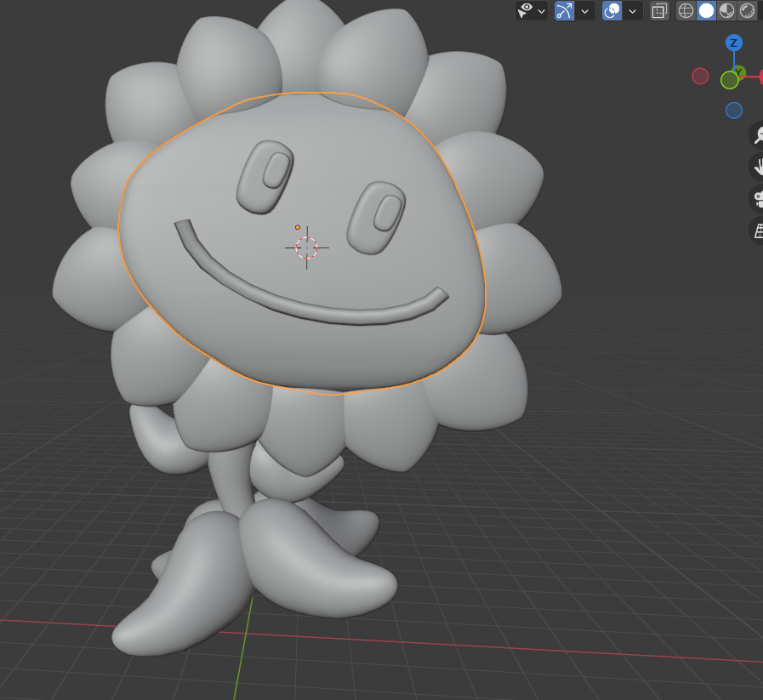Toggle the camera view button
The image size is (763, 700).
click(x=757, y=199)
